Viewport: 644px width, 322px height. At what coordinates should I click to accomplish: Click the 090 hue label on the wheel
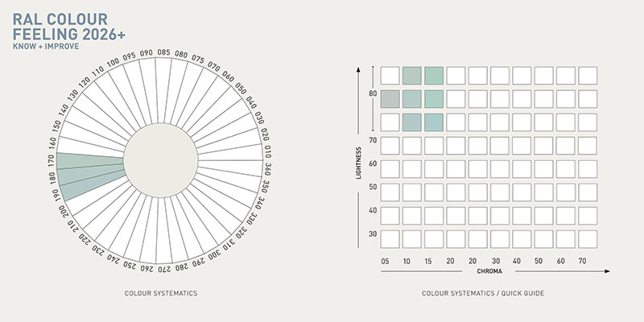pyautogui.click(x=147, y=53)
